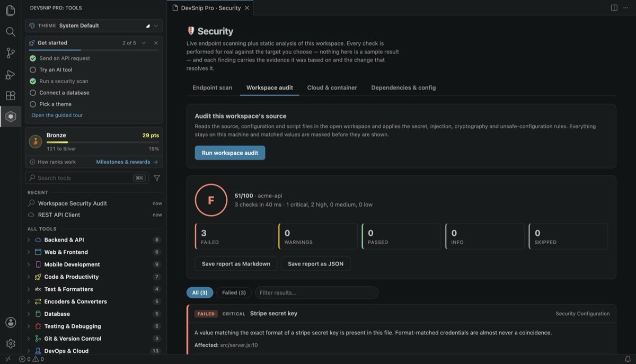Image resolution: width=636 pixels, height=364 pixels.
Task: Show the errors and warnings status counter
Action: coord(31,359)
